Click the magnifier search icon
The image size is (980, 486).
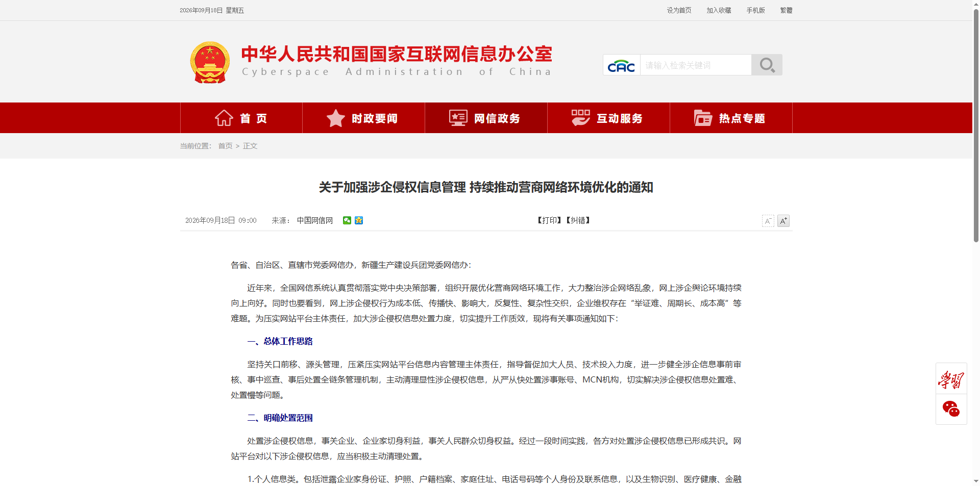point(767,65)
